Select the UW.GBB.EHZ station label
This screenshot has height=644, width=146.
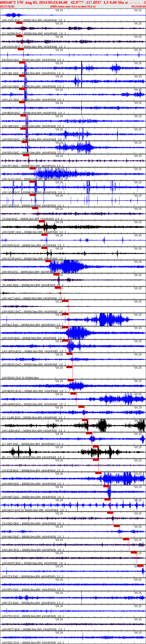[x=11, y=126]
